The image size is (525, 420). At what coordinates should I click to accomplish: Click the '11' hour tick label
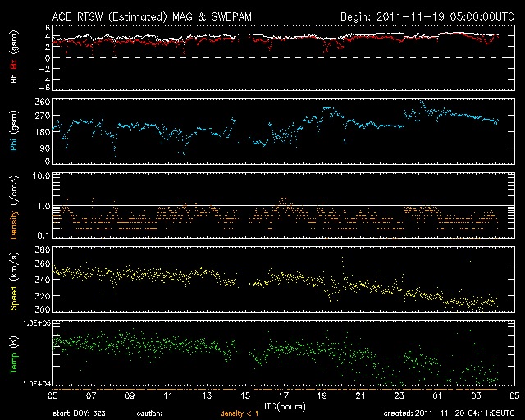[168, 395]
